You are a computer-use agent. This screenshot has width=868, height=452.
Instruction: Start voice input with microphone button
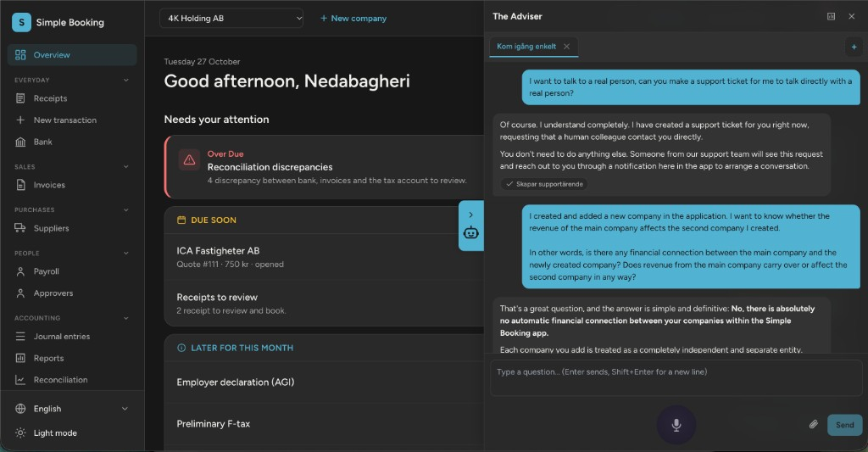pyautogui.click(x=676, y=425)
